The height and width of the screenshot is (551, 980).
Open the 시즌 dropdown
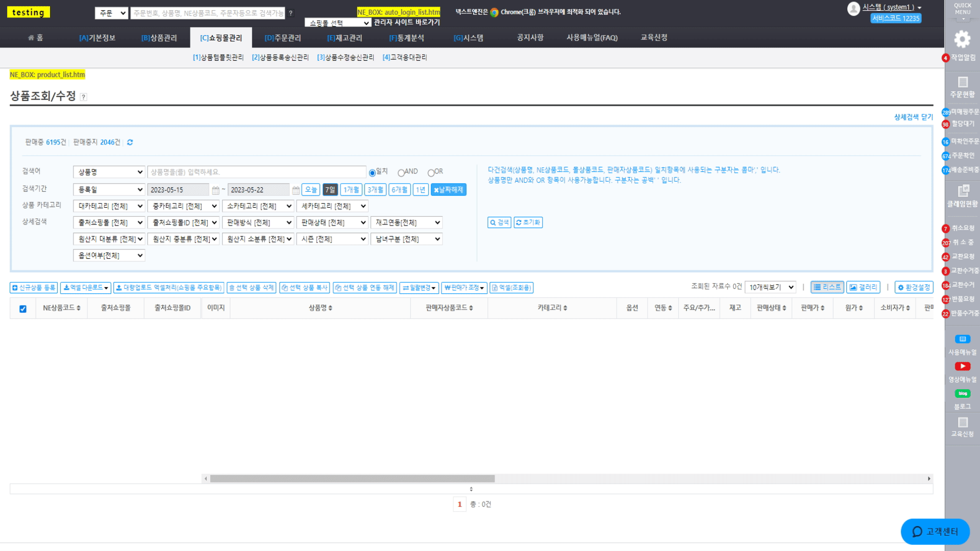(332, 239)
